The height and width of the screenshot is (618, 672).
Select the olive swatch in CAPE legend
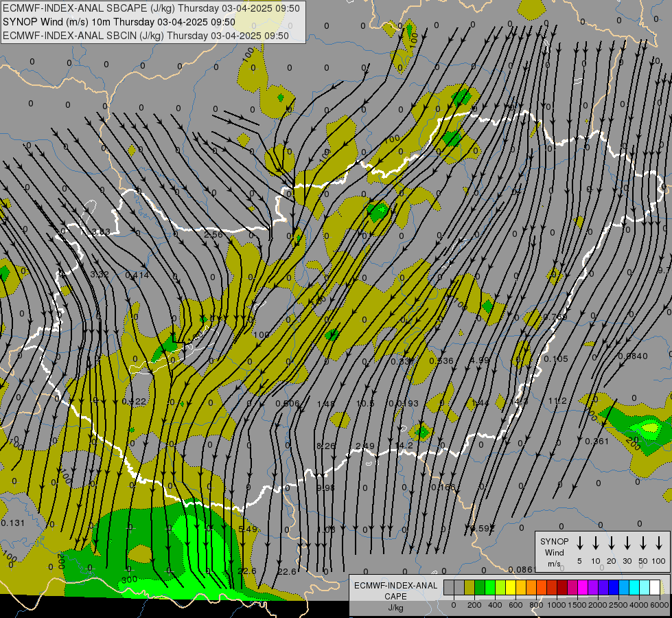pos(470,587)
